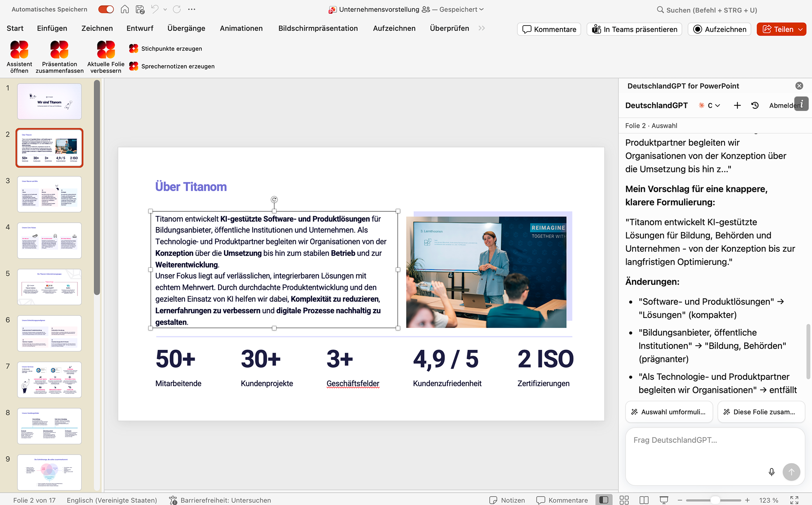This screenshot has height=505, width=812.
Task: Click the send arrow button
Action: [x=791, y=472]
